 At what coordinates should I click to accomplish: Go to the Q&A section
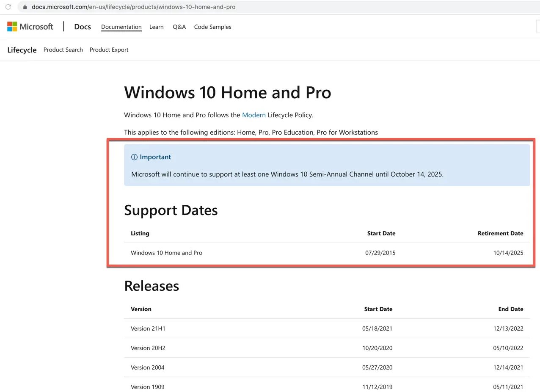pyautogui.click(x=179, y=27)
